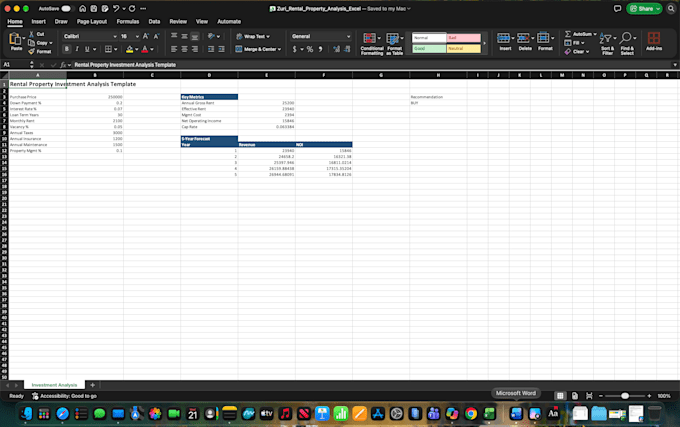Click the increase indent icon
This screenshot has width=680, height=427.
tap(221, 49)
